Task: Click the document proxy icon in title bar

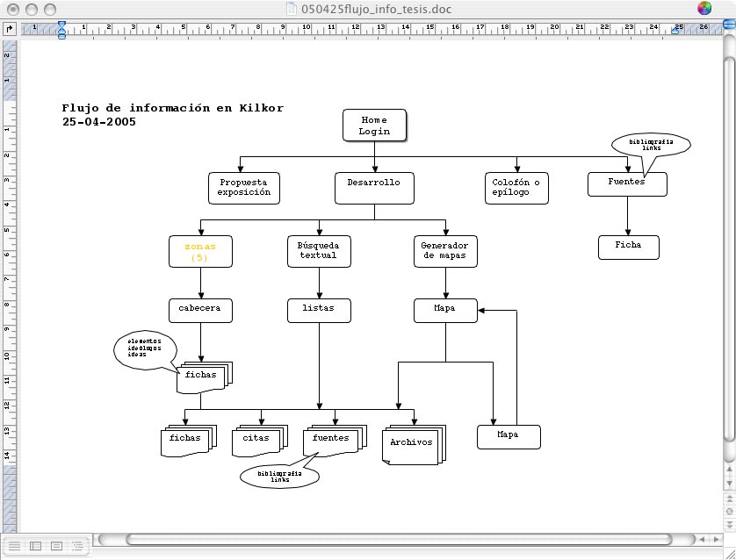Action: (295, 9)
